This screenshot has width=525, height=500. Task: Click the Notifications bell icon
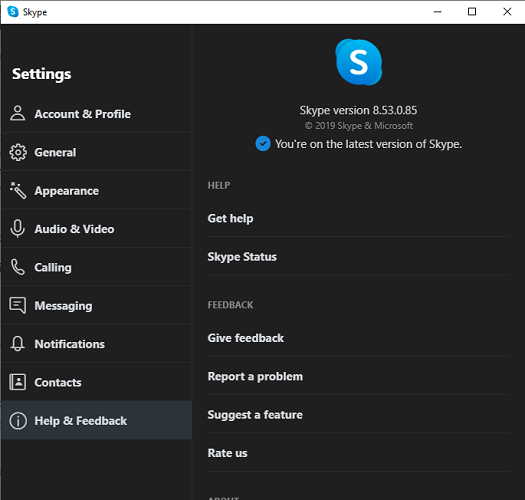[x=18, y=344]
